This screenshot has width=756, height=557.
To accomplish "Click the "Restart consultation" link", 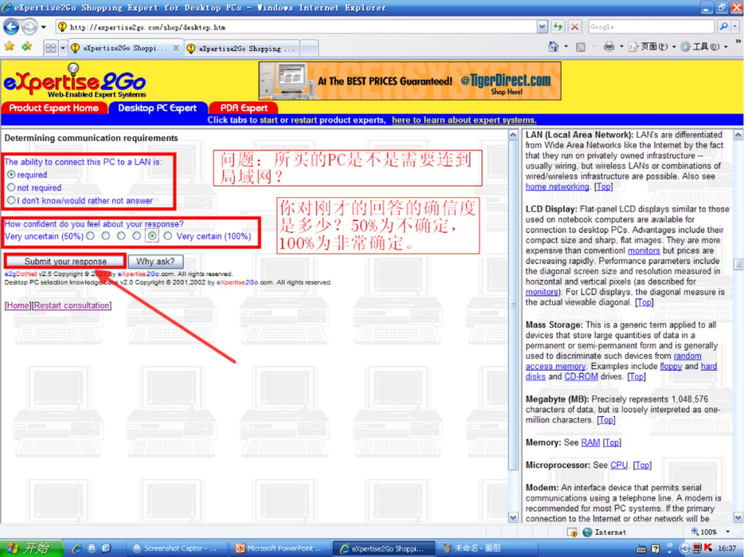I will coord(72,306).
